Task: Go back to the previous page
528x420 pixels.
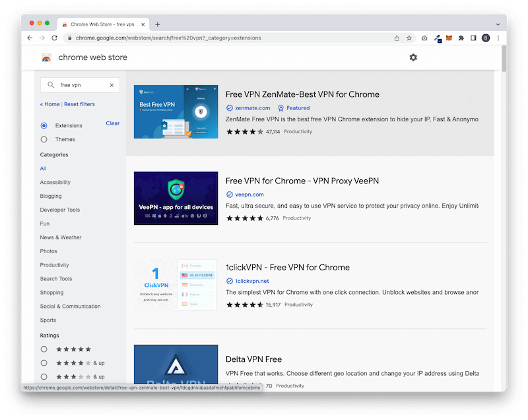Action: pos(30,38)
